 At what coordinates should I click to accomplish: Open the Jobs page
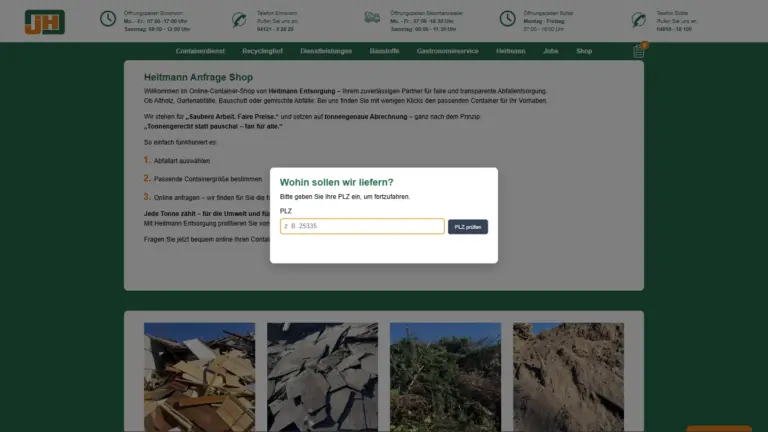pyautogui.click(x=550, y=51)
